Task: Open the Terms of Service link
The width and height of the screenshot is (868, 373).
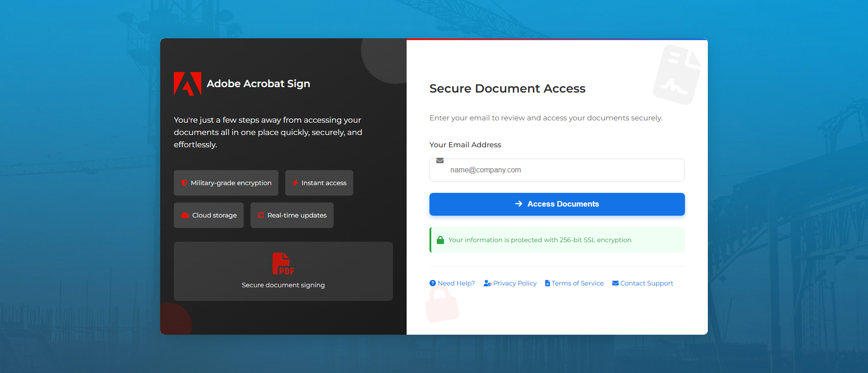Action: (574, 283)
